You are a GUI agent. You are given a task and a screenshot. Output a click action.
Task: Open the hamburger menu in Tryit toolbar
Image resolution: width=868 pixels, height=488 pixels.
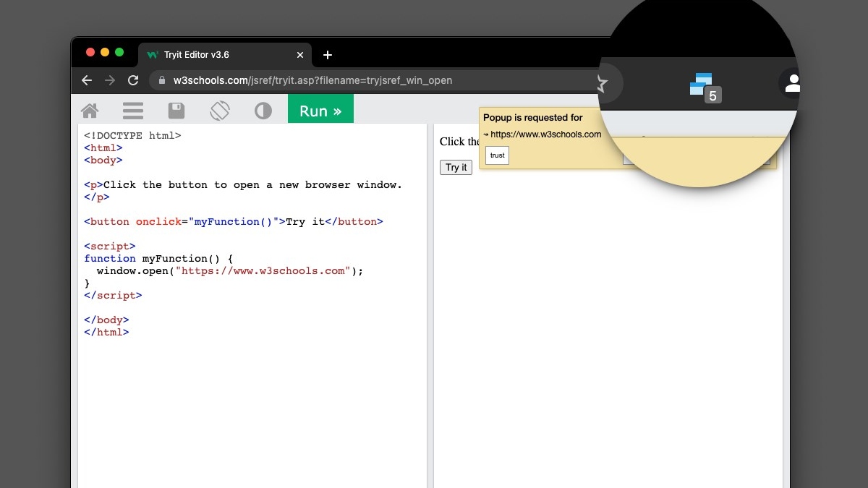click(133, 111)
